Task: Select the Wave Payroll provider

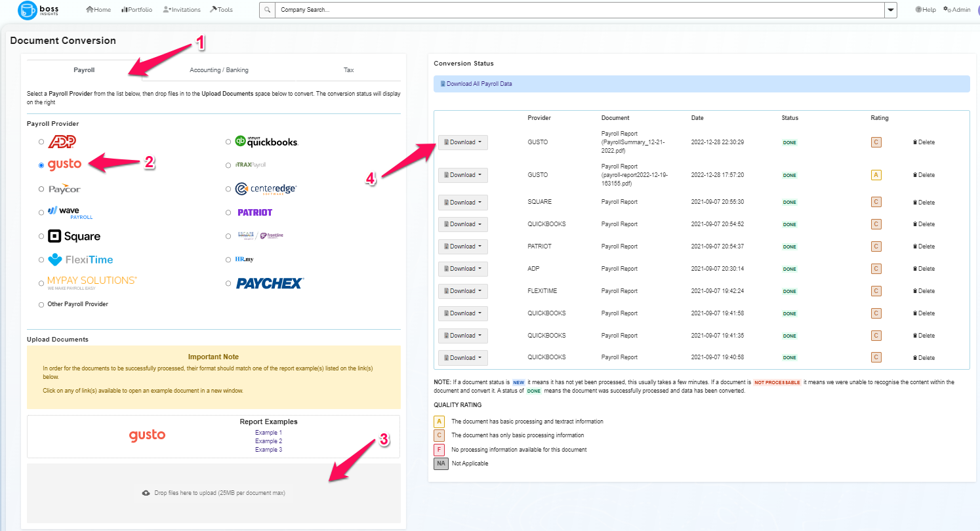Action: tap(41, 212)
